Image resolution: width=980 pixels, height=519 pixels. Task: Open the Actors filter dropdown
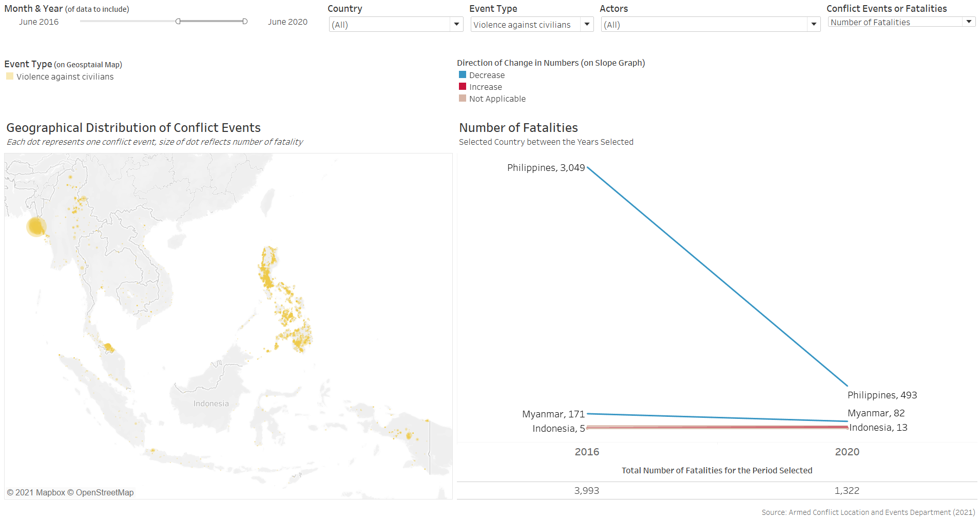[x=813, y=24]
